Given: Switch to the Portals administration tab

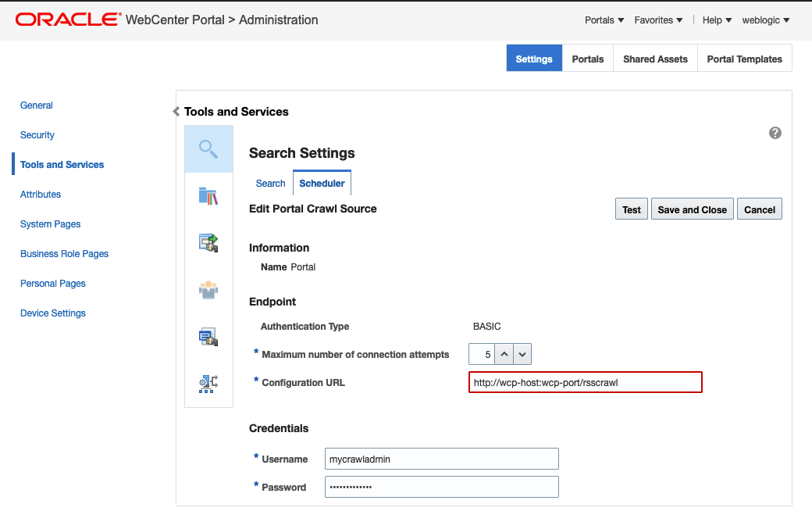Looking at the screenshot, I should [x=588, y=59].
